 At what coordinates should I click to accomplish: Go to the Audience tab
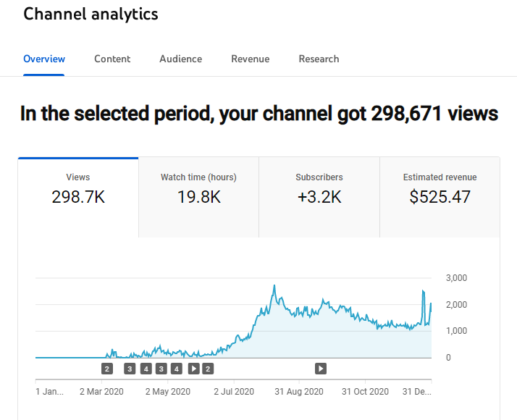tap(181, 59)
